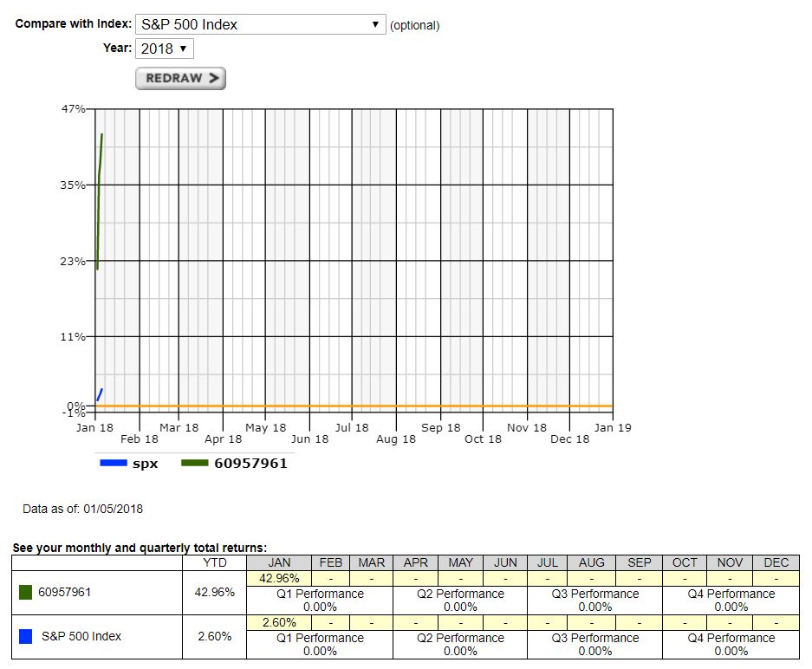
Task: Click Q3 Performance for 60957961 row
Action: [594, 601]
